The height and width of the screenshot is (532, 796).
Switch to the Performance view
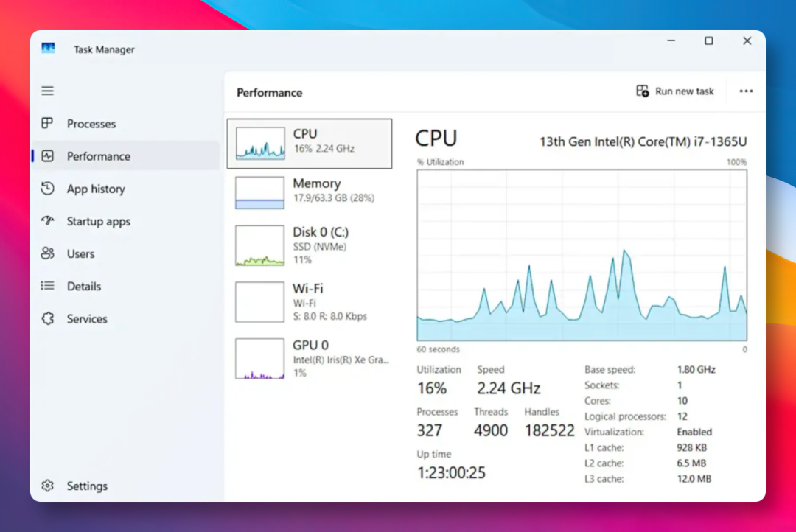(98, 156)
